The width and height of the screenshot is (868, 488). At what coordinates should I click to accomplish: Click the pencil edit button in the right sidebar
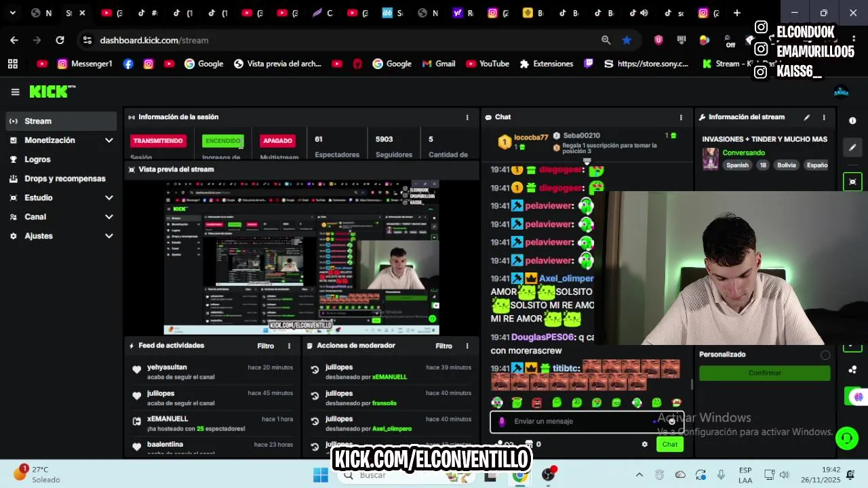(852, 147)
